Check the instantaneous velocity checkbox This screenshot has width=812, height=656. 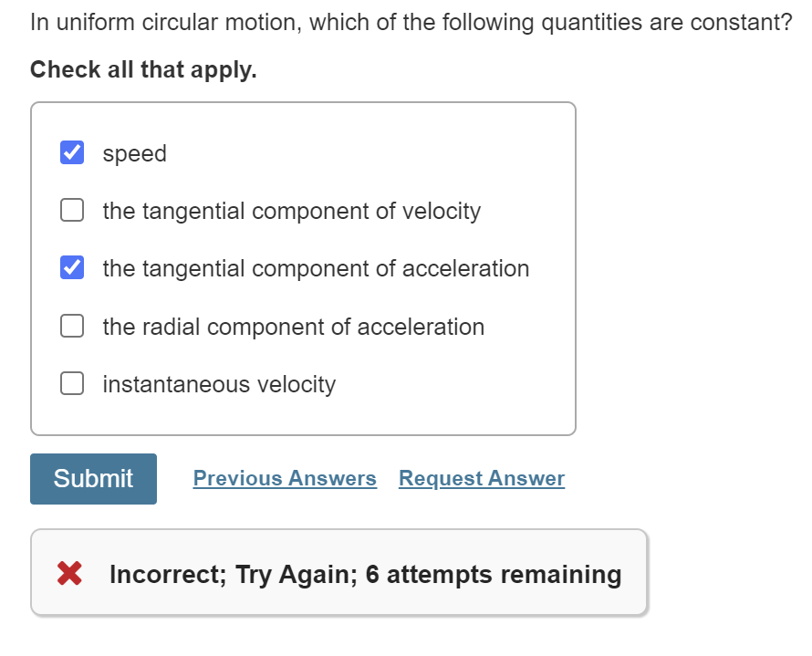pos(71,382)
